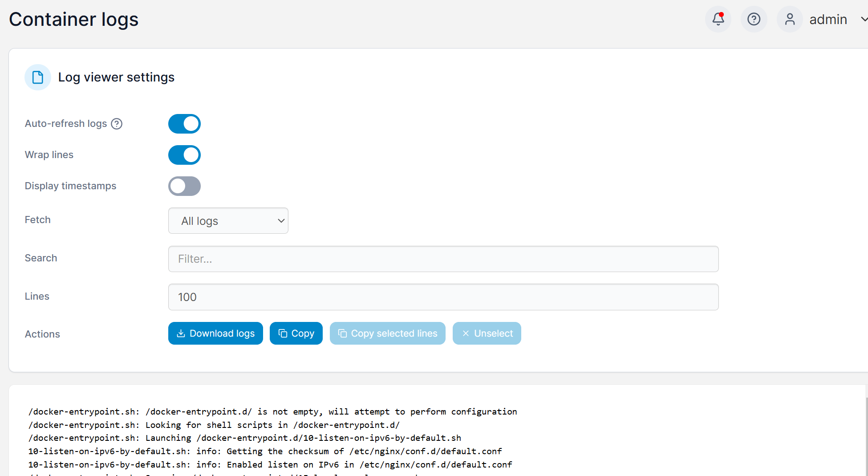Viewport: 868px width, 476px height.
Task: Enable the Display timestamps toggle
Action: [184, 186]
